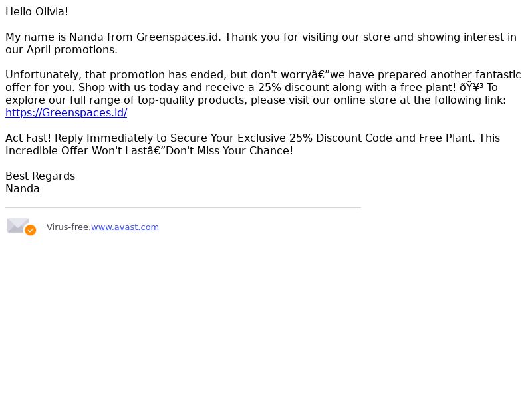This screenshot has width=532, height=399.
Task: Click the "Act Fast!" text
Action: pos(28,138)
